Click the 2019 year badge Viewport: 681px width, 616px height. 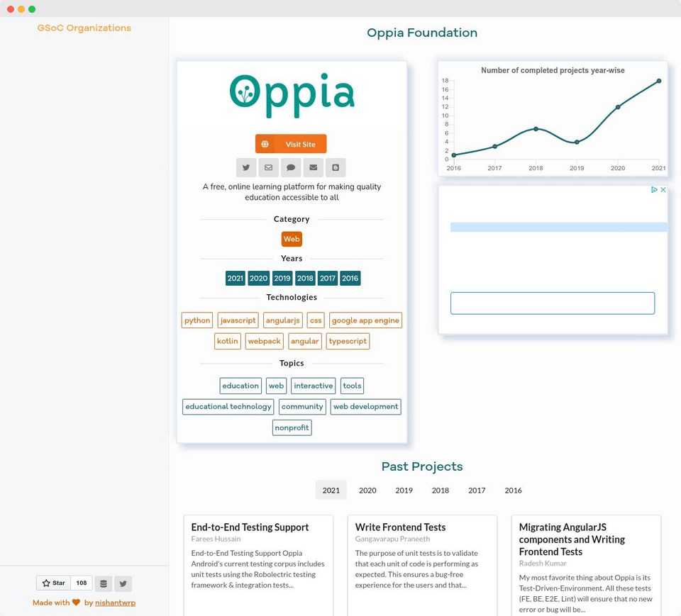282,279
